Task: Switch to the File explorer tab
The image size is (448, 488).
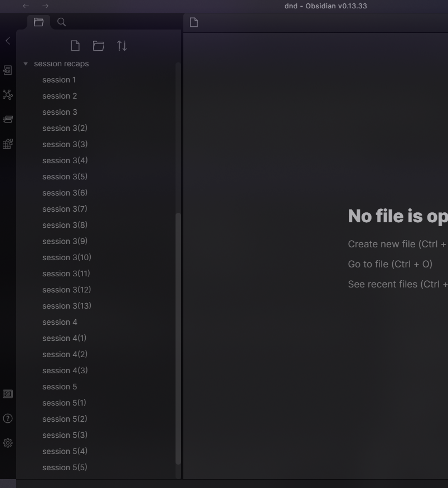Action: tap(38, 22)
